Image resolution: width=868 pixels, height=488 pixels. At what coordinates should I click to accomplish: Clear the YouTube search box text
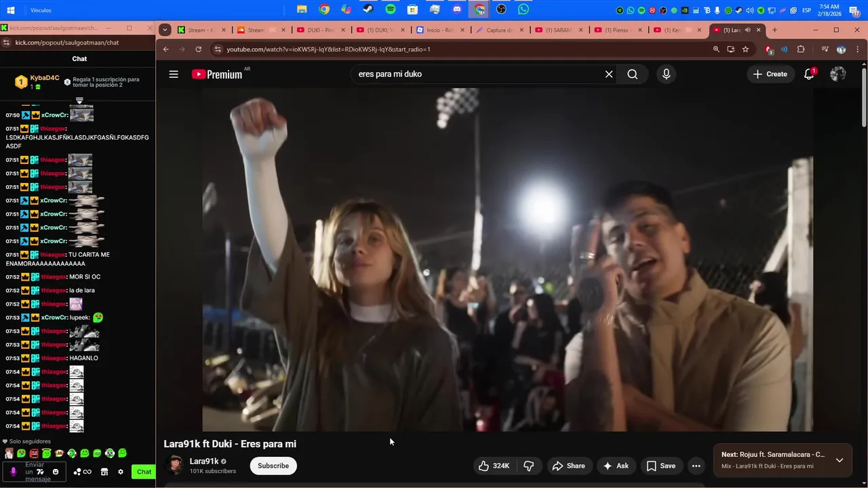coord(609,74)
